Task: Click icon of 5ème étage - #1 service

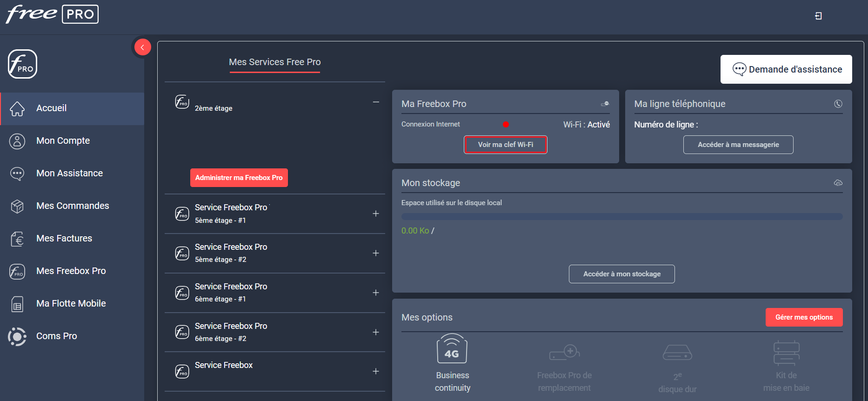Action: pos(182,214)
